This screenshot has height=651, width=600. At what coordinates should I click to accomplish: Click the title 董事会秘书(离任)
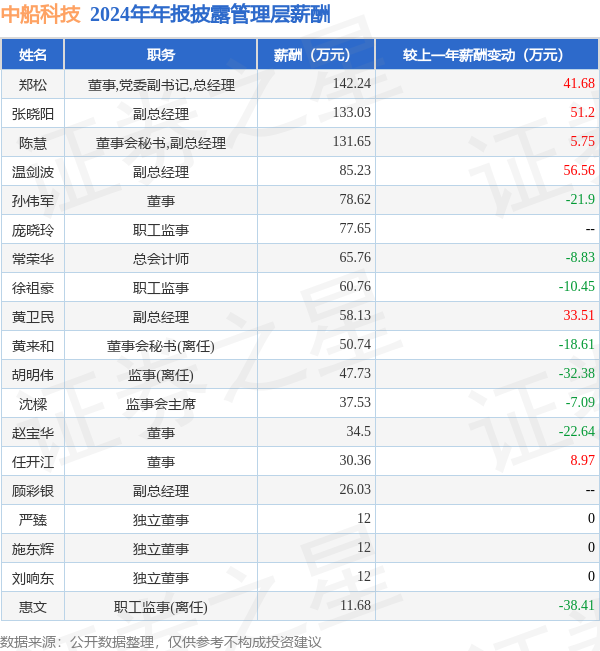click(161, 346)
